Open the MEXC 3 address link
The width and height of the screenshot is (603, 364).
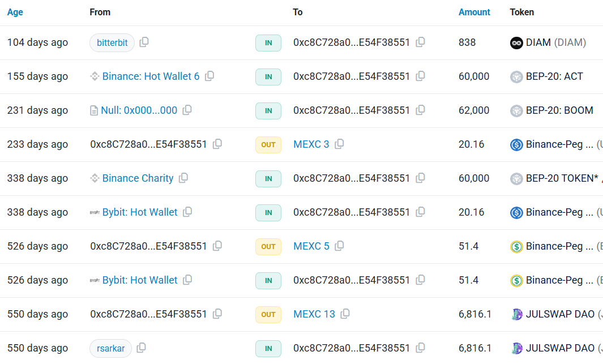click(311, 144)
